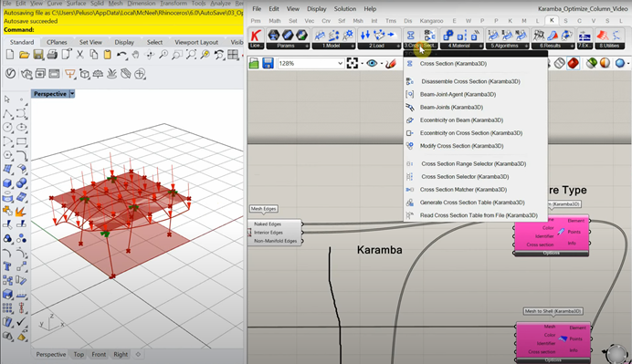The width and height of the screenshot is (632, 364).
Task: Expand the 6.Results panel plus button
Action: click(x=572, y=46)
